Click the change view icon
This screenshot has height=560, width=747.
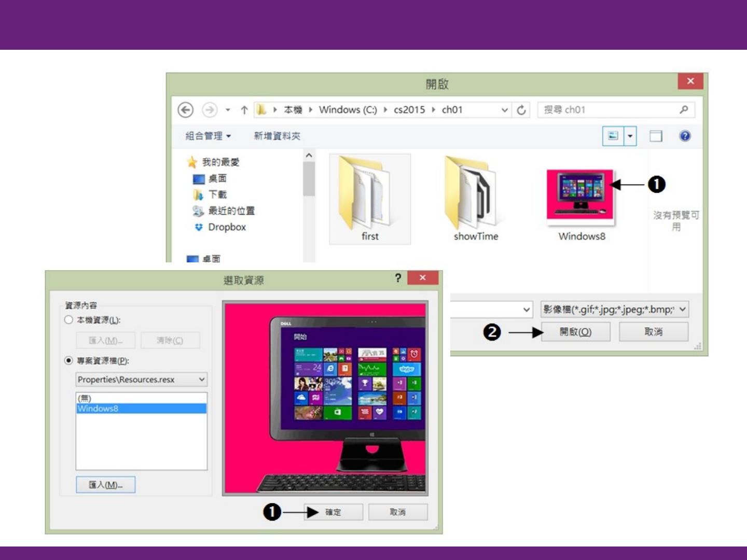point(613,136)
